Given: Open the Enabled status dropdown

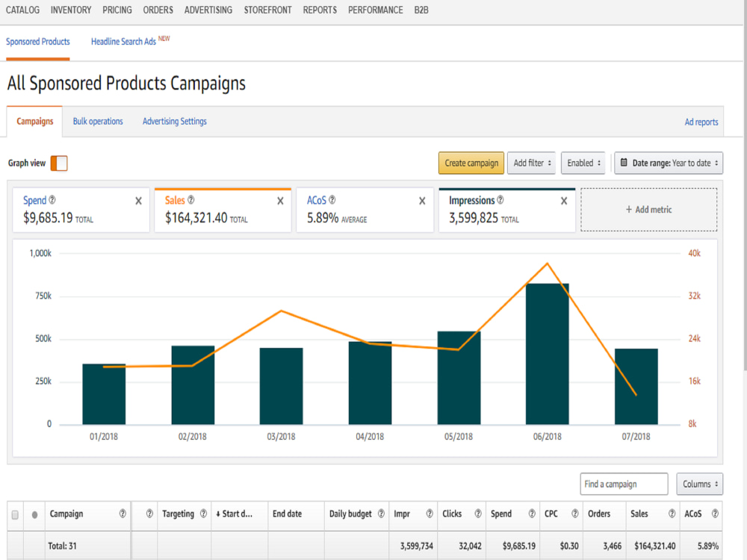Looking at the screenshot, I should click(x=583, y=163).
